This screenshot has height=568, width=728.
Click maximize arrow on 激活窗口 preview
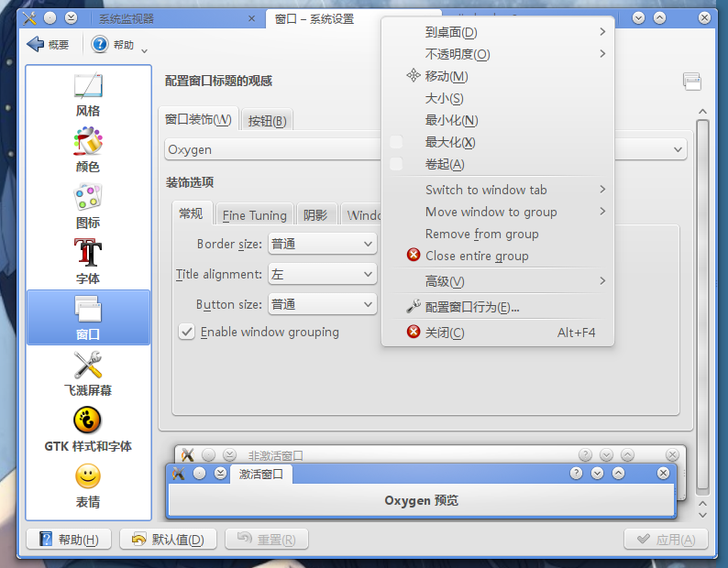point(618,474)
